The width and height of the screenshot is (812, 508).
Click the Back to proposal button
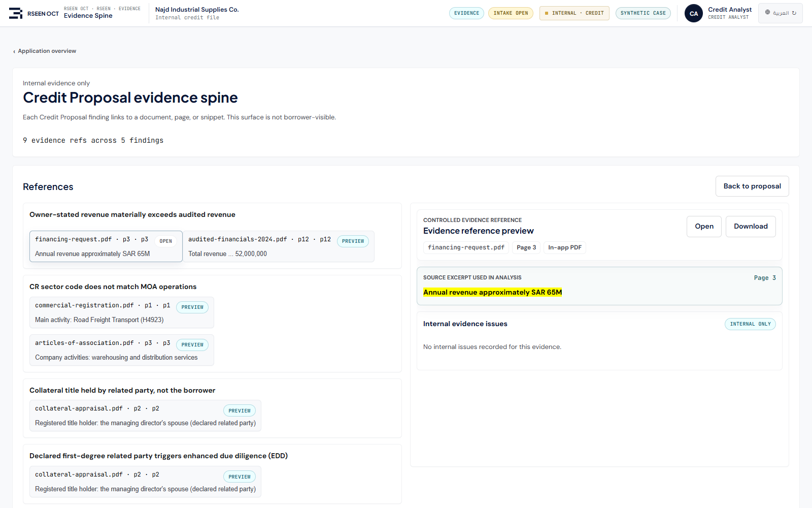(x=752, y=186)
